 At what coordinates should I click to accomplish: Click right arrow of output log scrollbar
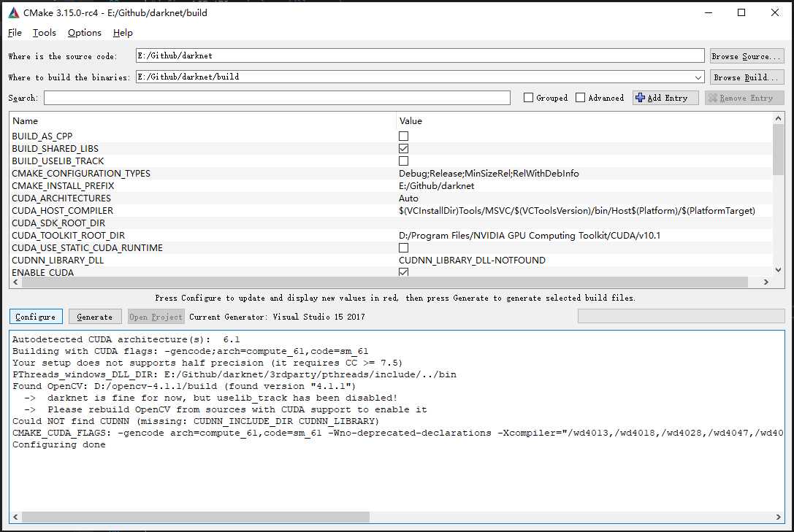click(x=779, y=517)
